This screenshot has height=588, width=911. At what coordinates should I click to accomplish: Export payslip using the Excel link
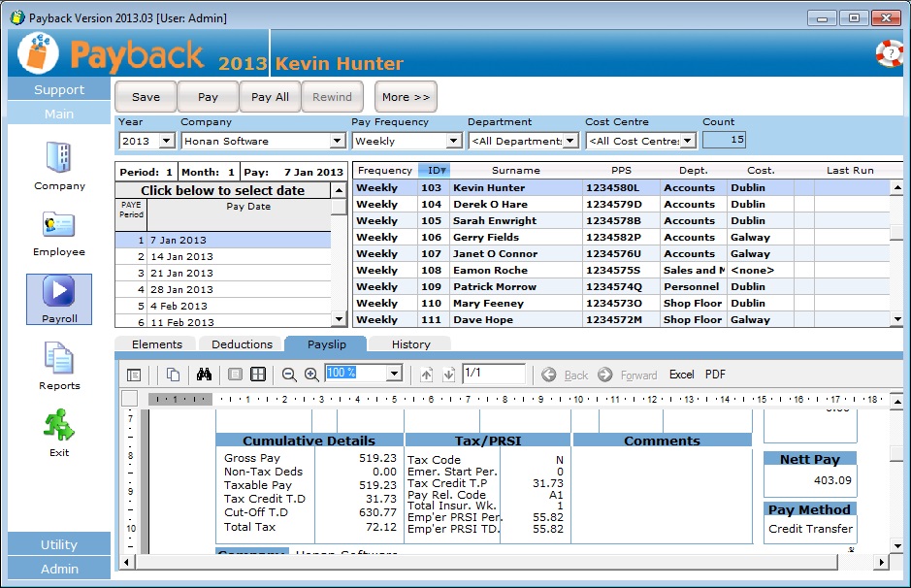pyautogui.click(x=681, y=375)
